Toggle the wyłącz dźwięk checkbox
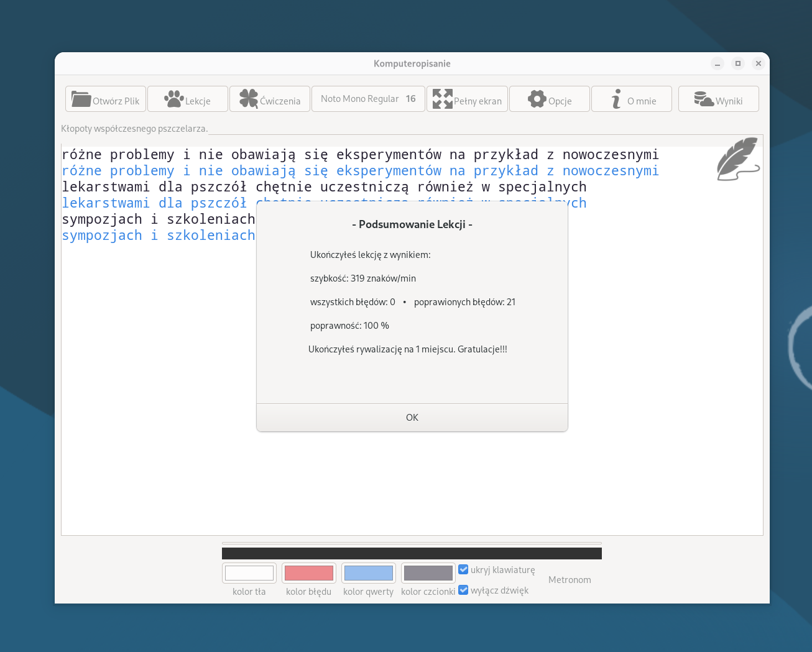812x652 pixels. tap(463, 590)
